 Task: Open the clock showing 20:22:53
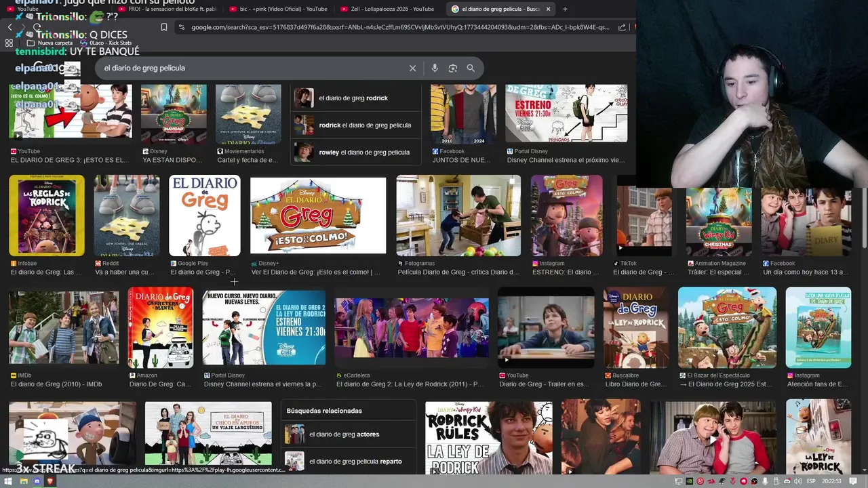coord(833,481)
